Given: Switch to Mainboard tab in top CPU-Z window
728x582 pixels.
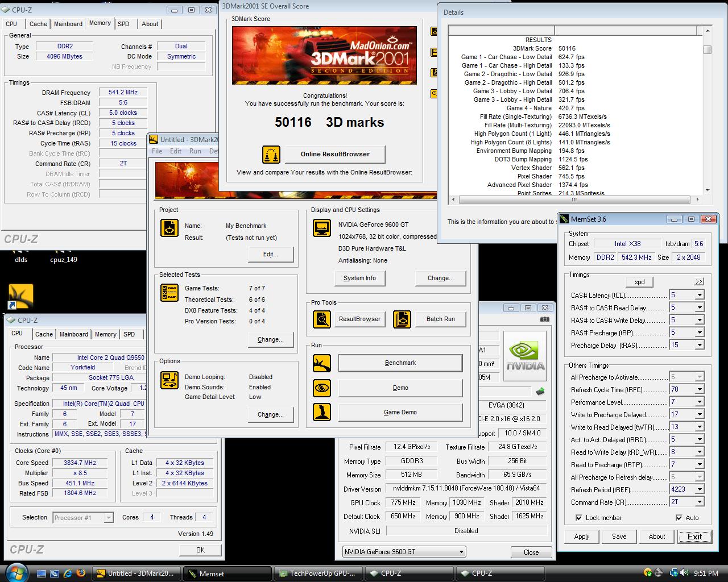Looking at the screenshot, I should [x=68, y=24].
